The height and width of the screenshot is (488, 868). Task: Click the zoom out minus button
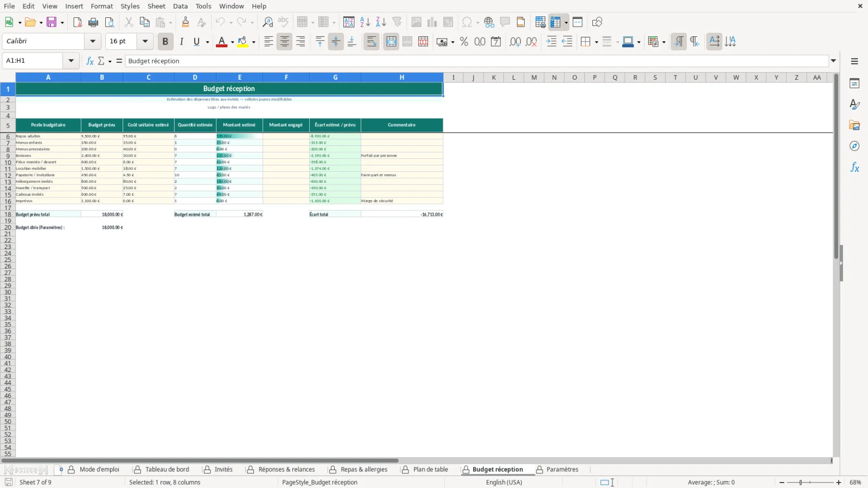782,482
